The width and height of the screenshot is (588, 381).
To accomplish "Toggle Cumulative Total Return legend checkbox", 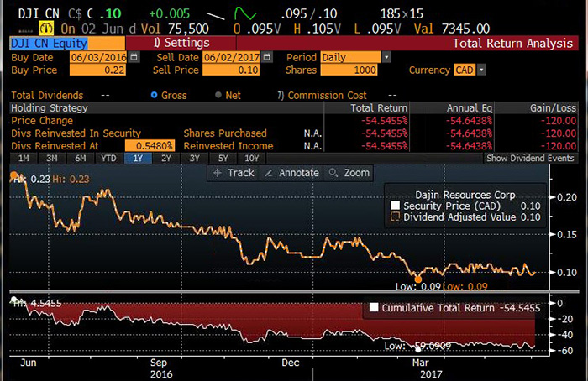I will click(x=374, y=308).
